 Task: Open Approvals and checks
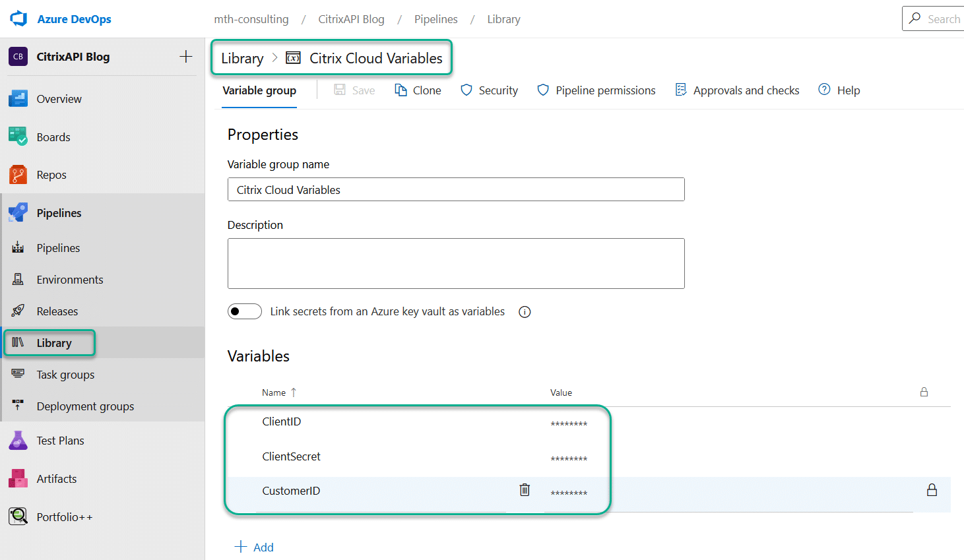coord(737,90)
